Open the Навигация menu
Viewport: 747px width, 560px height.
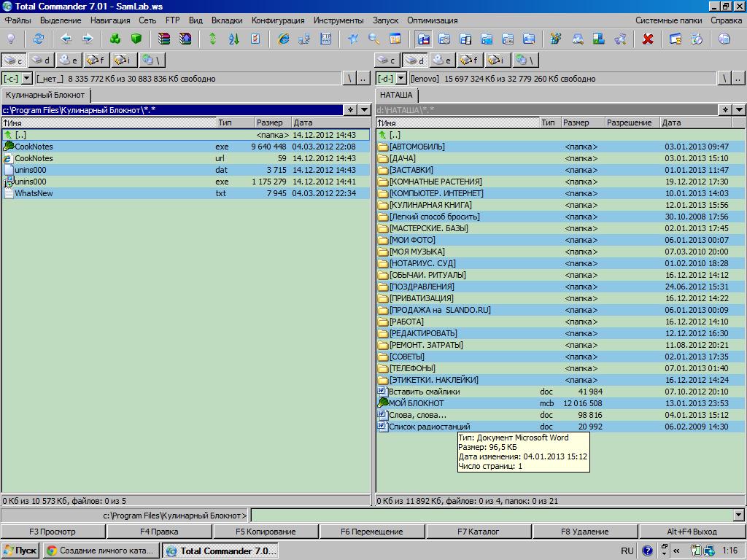pyautogui.click(x=110, y=20)
